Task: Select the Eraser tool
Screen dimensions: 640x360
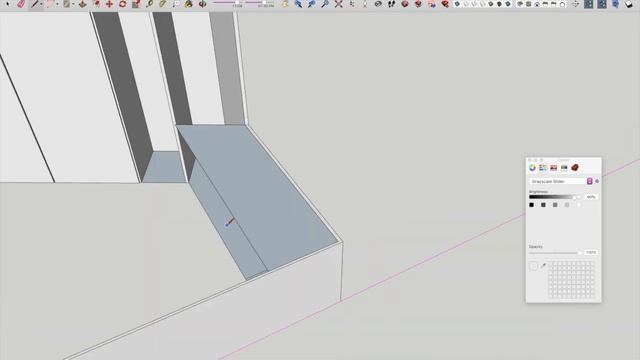Action: 21,4
